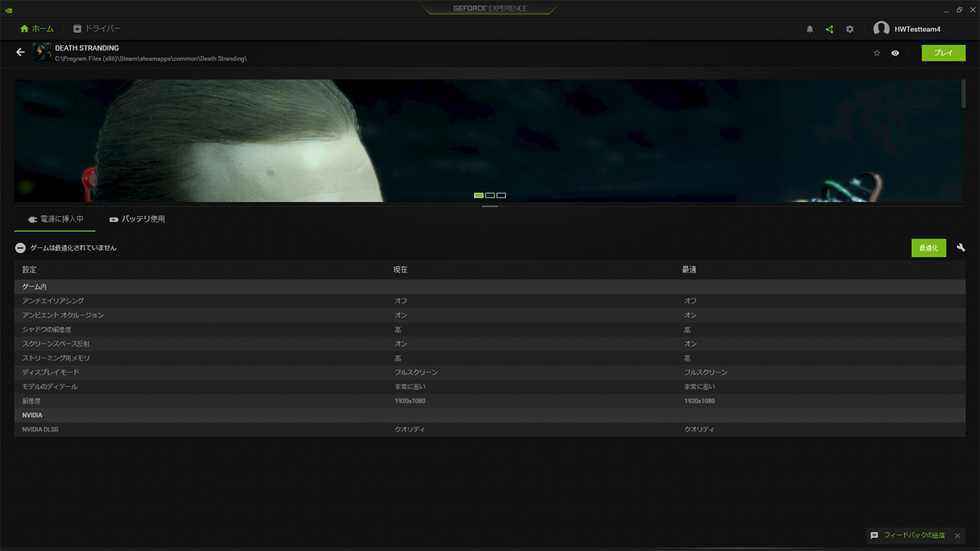The height and width of the screenshot is (551, 980).
Task: Click the game banner screenshot image
Action: [488, 141]
